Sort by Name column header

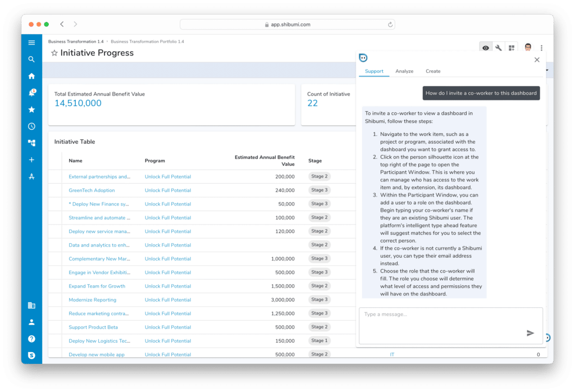point(76,161)
